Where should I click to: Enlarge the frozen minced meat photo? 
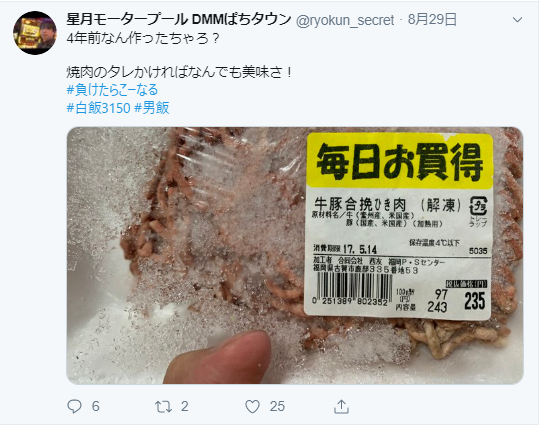(295, 256)
